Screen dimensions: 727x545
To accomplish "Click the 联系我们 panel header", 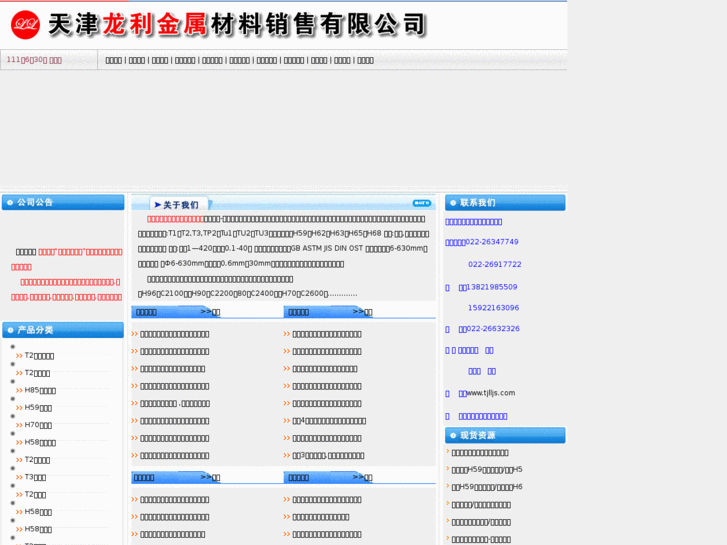I will 505,203.
